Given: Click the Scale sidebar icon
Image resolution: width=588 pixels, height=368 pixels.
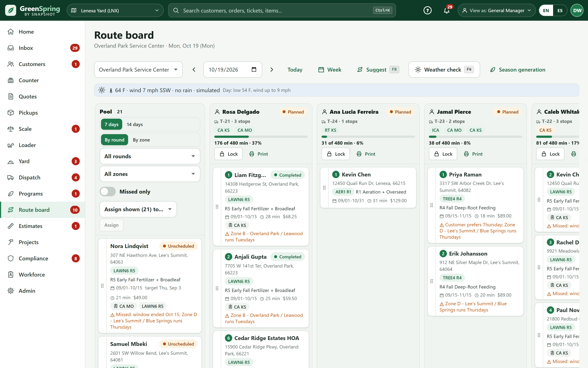Looking at the screenshot, I should point(10,129).
